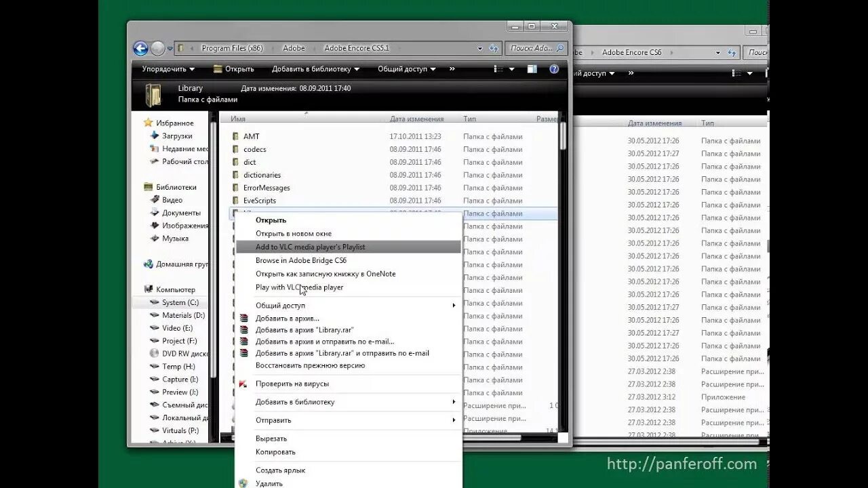Image resolution: width=868 pixels, height=488 pixels.
Task: Click Adobe Encore CS6 breadcrumb in back window
Action: (631, 52)
